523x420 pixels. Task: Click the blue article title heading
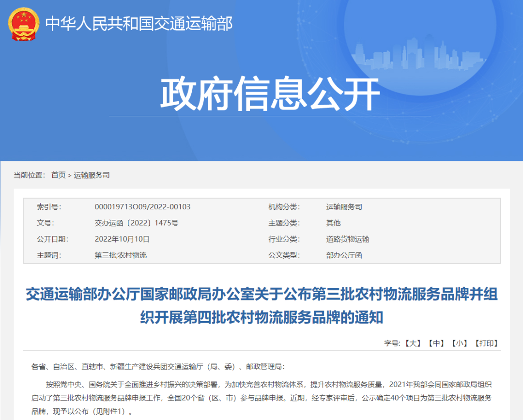tap(262, 306)
